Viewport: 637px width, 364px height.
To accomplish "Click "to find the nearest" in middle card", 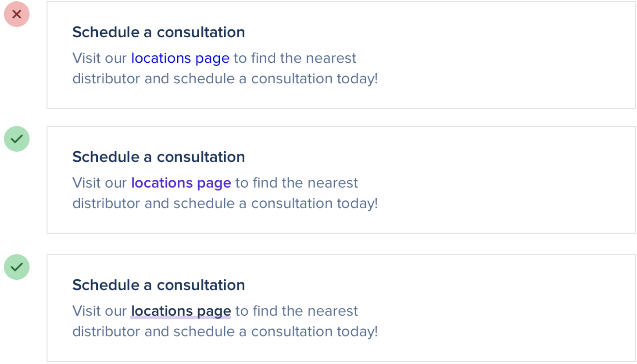I will (297, 182).
